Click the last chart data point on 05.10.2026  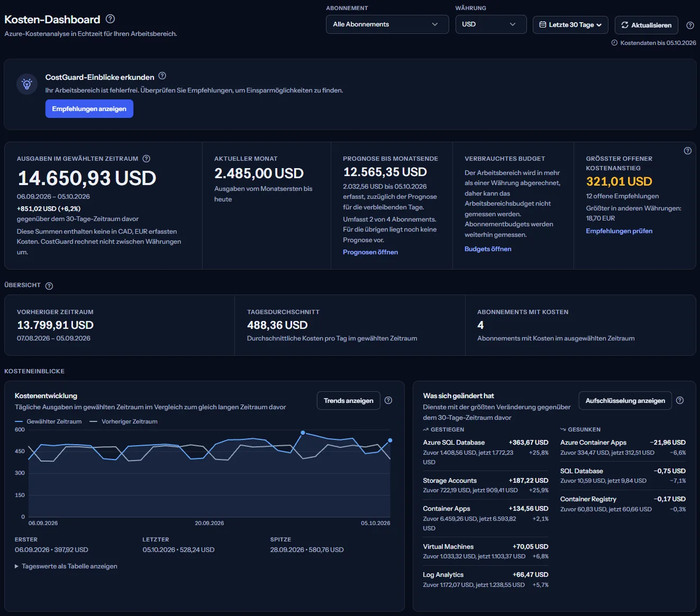(x=390, y=440)
